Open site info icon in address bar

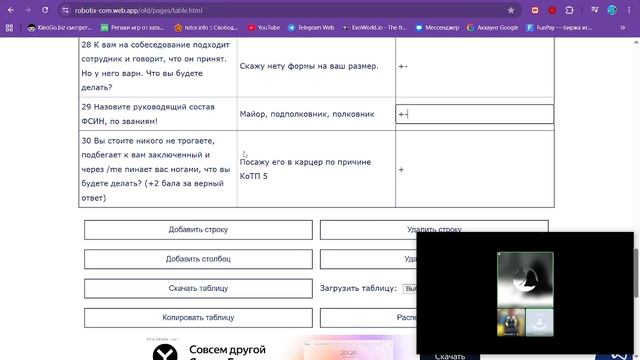[65, 10]
